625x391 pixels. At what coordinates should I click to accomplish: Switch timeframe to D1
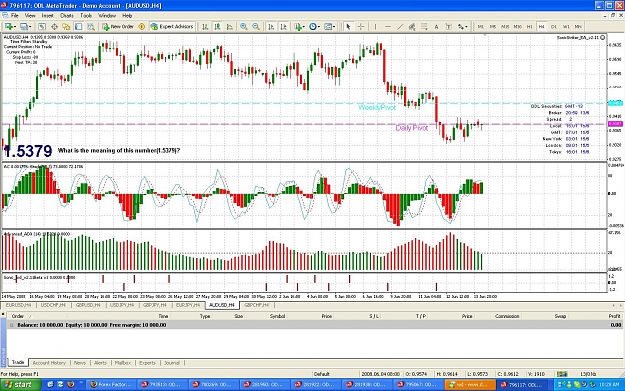(x=554, y=27)
